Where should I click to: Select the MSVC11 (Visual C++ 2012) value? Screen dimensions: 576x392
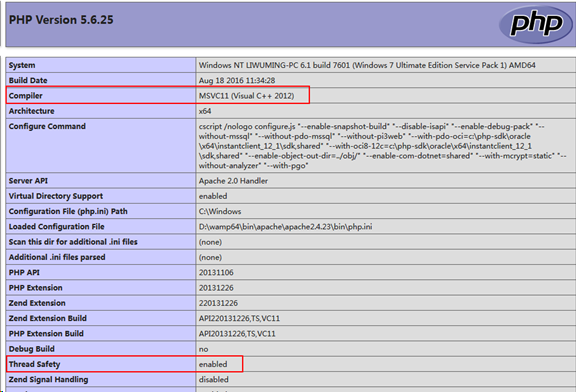click(x=246, y=96)
